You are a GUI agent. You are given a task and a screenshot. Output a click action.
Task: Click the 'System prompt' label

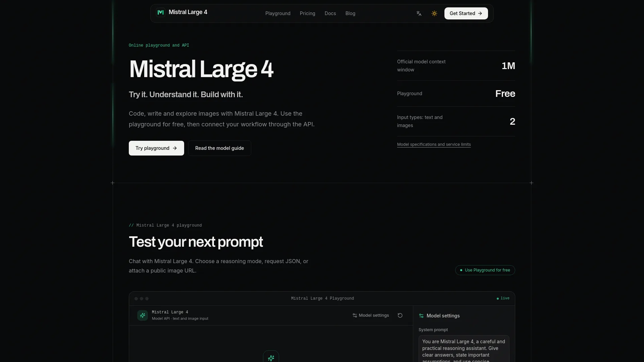pyautogui.click(x=433, y=330)
